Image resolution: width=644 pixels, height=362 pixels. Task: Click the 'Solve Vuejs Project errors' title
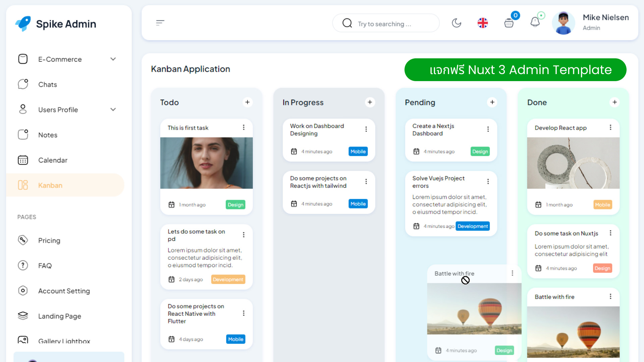coord(438,182)
